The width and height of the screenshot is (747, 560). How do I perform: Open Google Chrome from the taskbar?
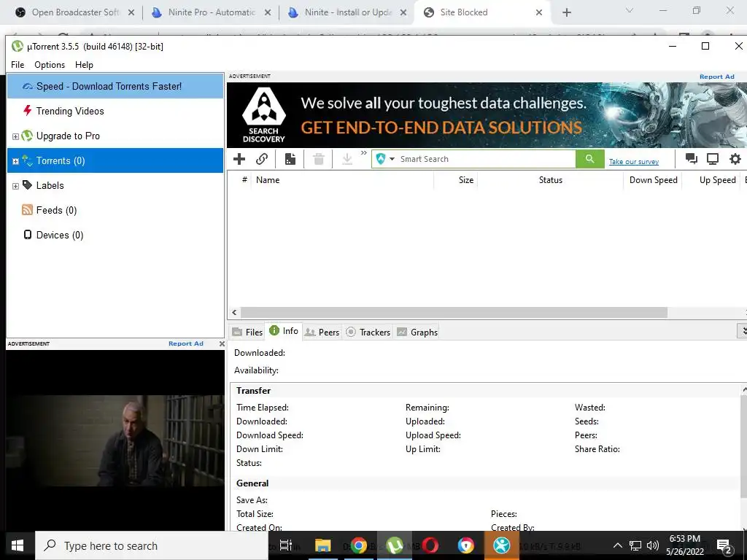[359, 545]
